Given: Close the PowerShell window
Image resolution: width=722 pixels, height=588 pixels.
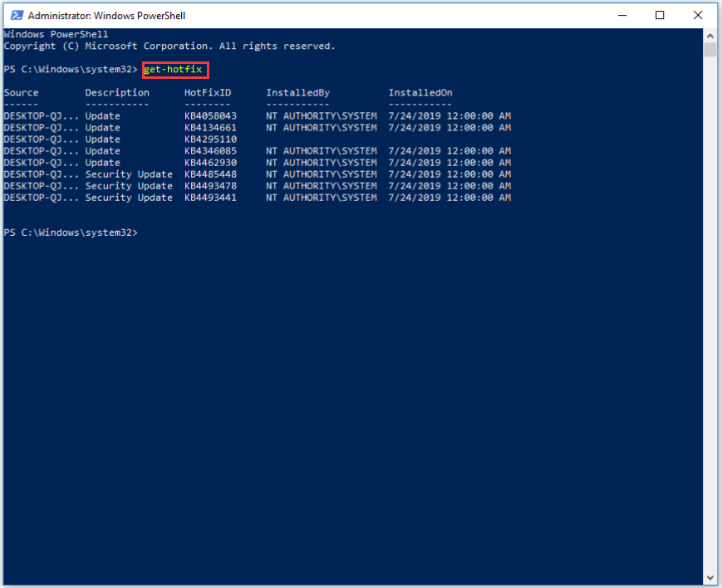Looking at the screenshot, I should 698,15.
